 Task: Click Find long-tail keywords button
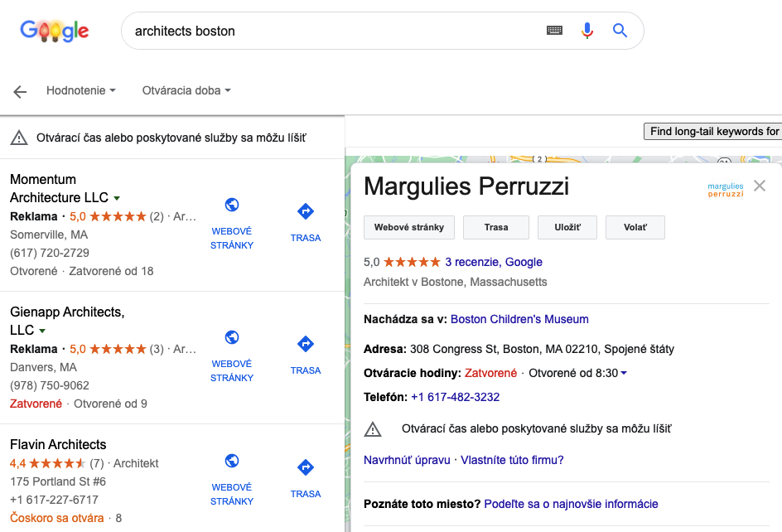coord(713,131)
